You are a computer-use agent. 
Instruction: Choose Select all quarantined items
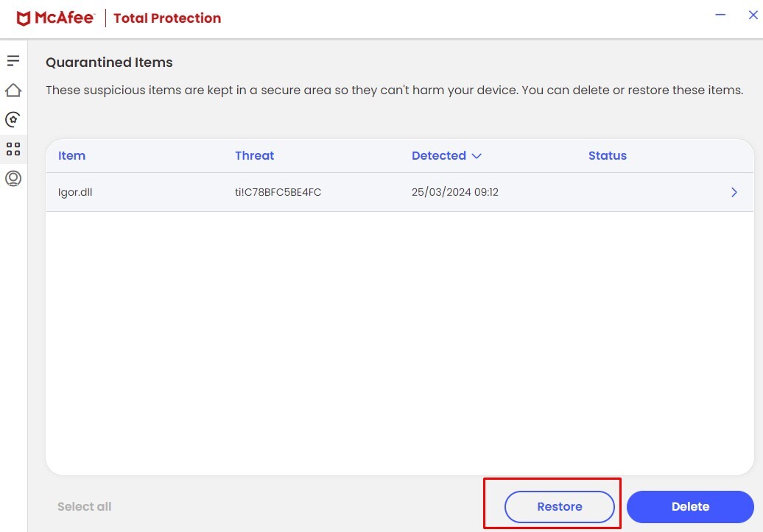(84, 506)
